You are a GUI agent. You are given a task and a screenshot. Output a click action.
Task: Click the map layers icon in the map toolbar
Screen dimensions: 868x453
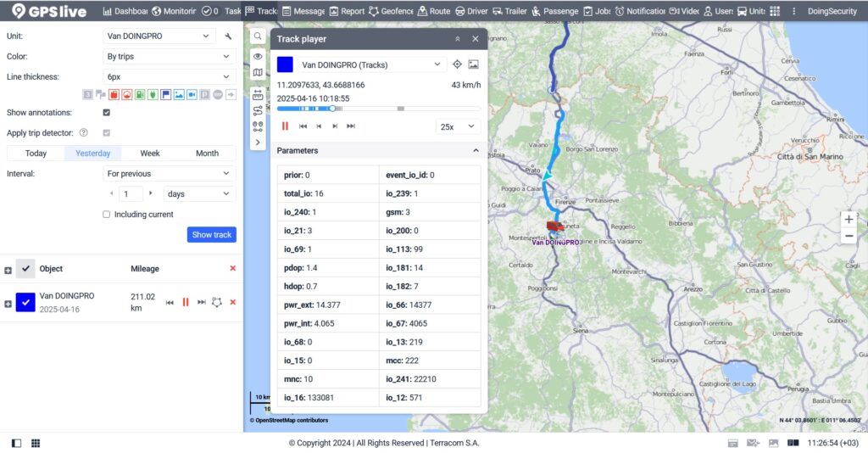[x=258, y=73]
